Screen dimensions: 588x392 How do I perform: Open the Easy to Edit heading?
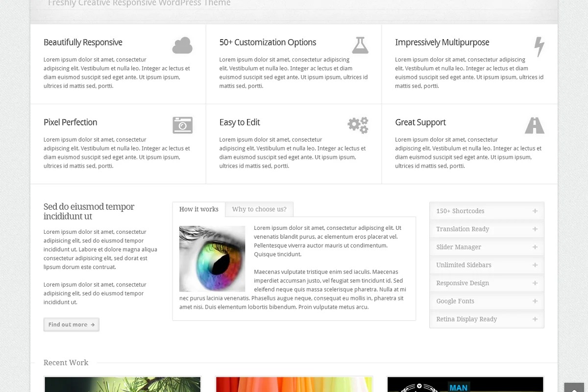coord(240,122)
